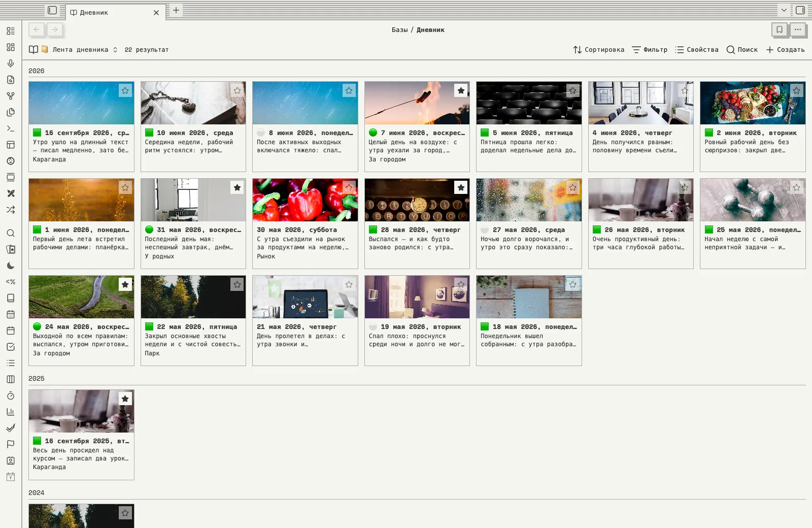This screenshot has height=528, width=812.
Task: Click the 22 результат count label
Action: coord(147,50)
